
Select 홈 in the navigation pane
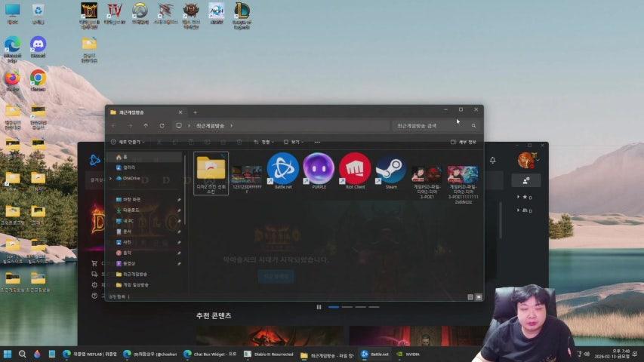143,157
